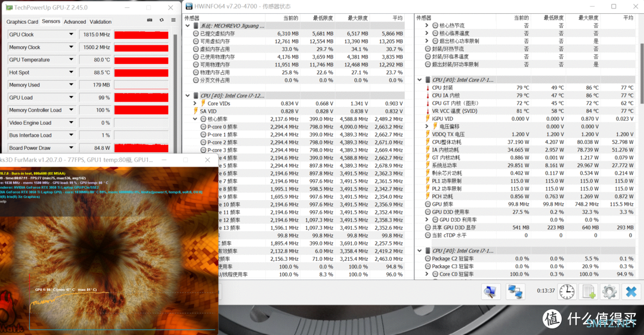Expand the 核心热节流 row
This screenshot has width=644, height=335.
427,26
